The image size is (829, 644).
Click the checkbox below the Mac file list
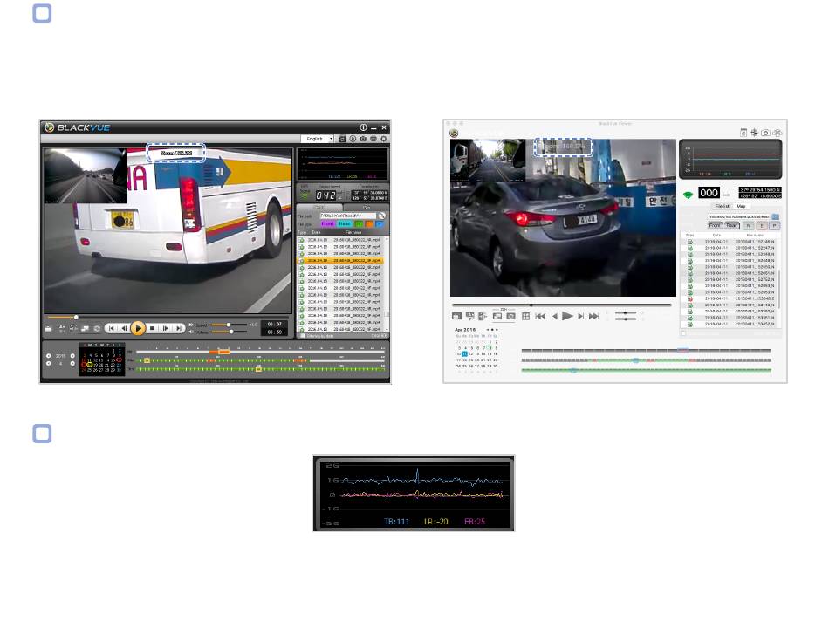point(683,333)
